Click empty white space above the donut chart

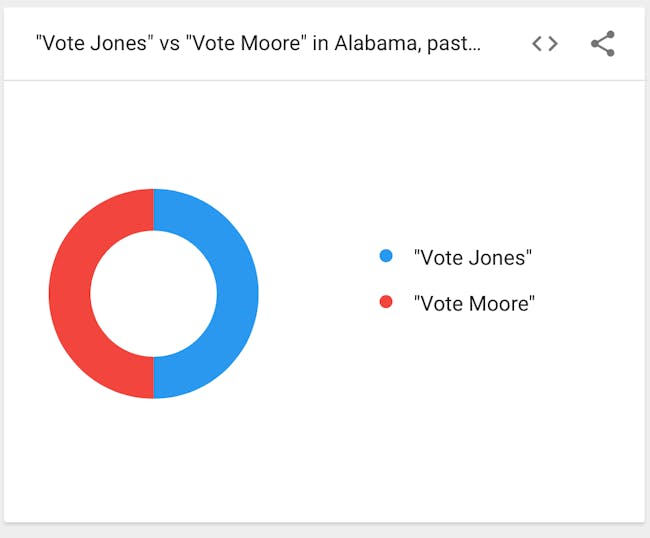(x=153, y=133)
